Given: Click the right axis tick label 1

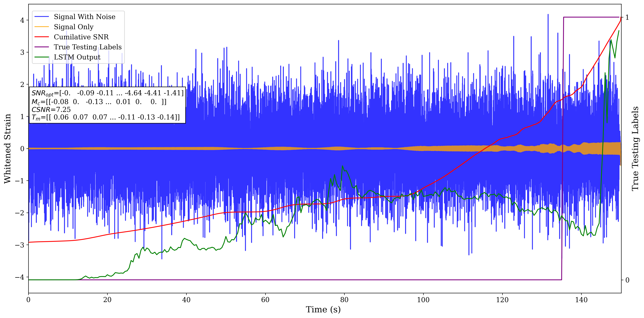Looking at the screenshot, I should coord(627,17).
